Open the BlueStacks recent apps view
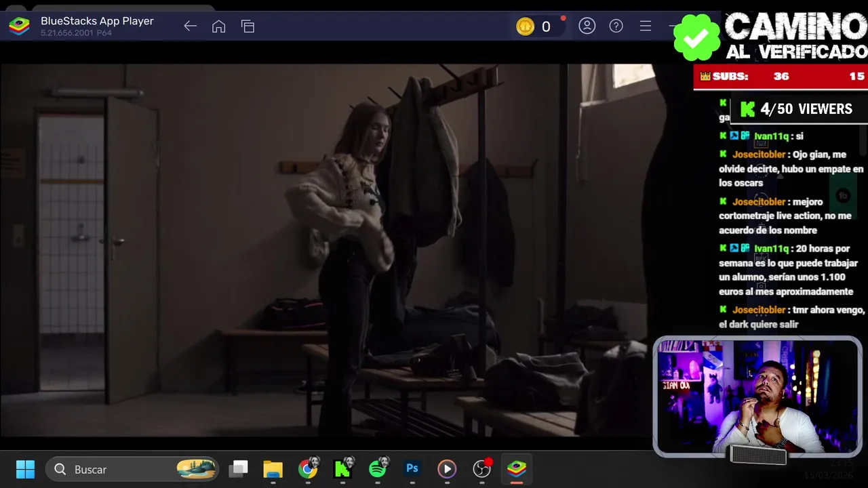 point(248,26)
